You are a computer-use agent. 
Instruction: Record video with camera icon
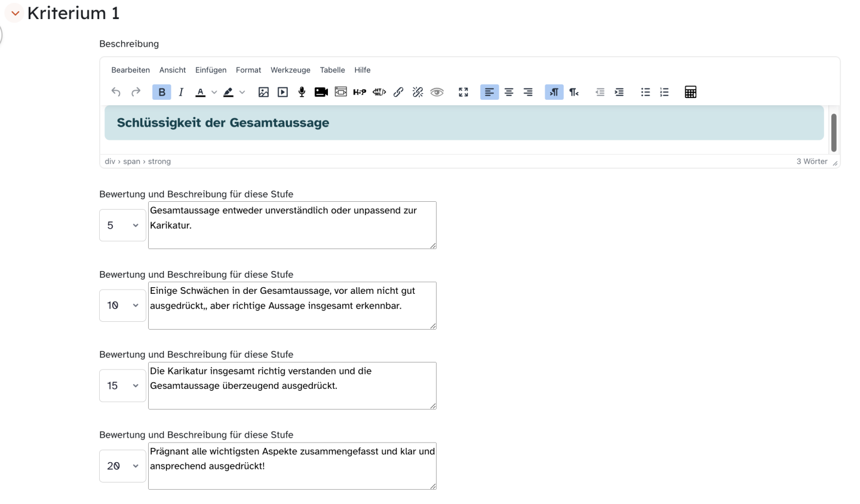tap(321, 92)
